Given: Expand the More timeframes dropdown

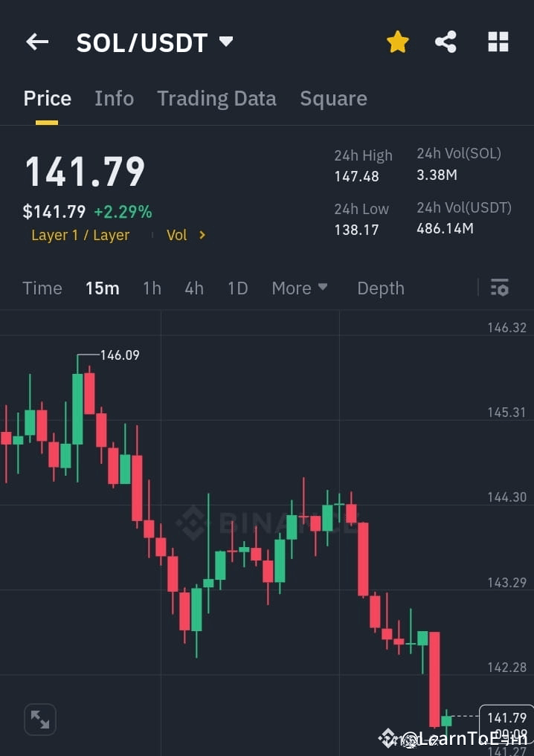Looking at the screenshot, I should click(x=300, y=288).
